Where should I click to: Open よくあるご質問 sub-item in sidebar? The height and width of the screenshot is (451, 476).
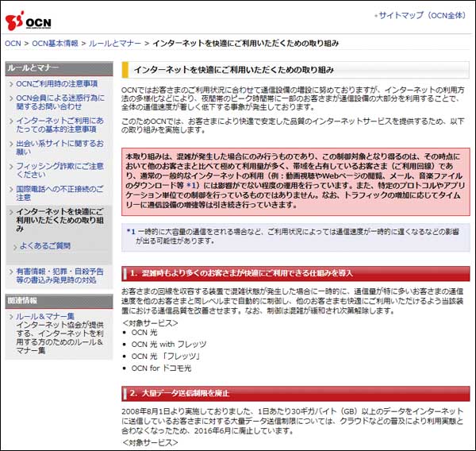coord(45,245)
